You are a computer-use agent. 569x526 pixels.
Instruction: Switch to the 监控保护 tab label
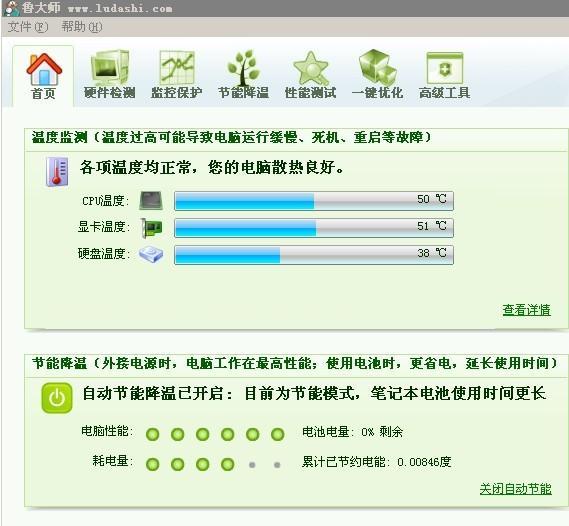click(177, 93)
